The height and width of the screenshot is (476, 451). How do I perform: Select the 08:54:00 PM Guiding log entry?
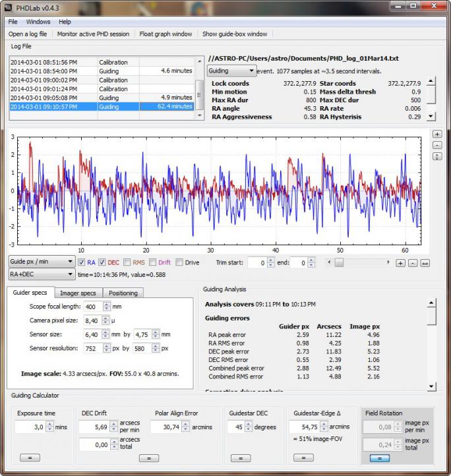pos(102,71)
